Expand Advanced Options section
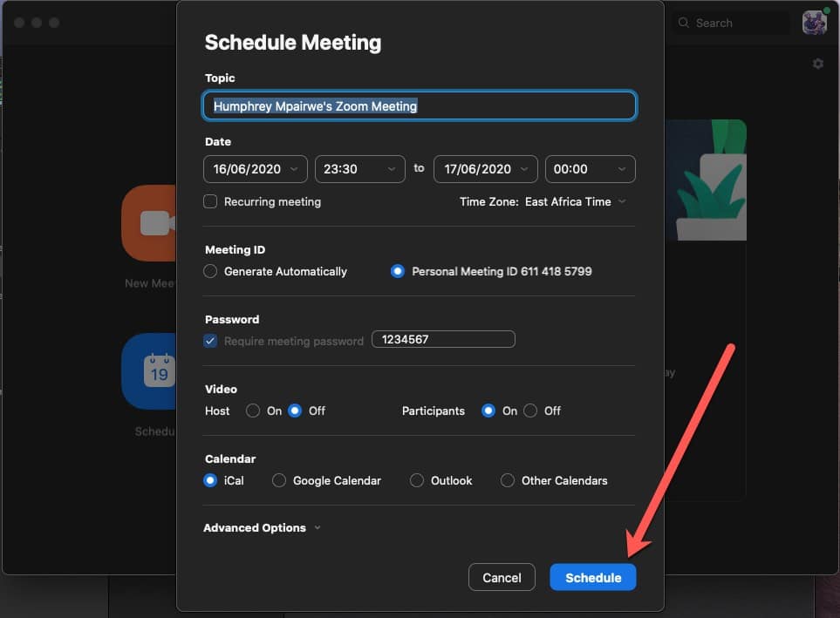The height and width of the screenshot is (618, 840). [262, 528]
